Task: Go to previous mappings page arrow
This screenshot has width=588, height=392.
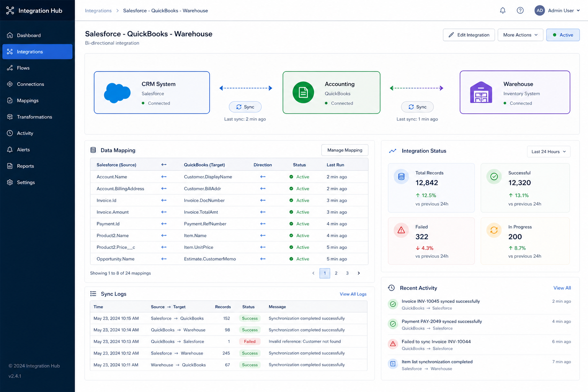Action: tap(313, 273)
